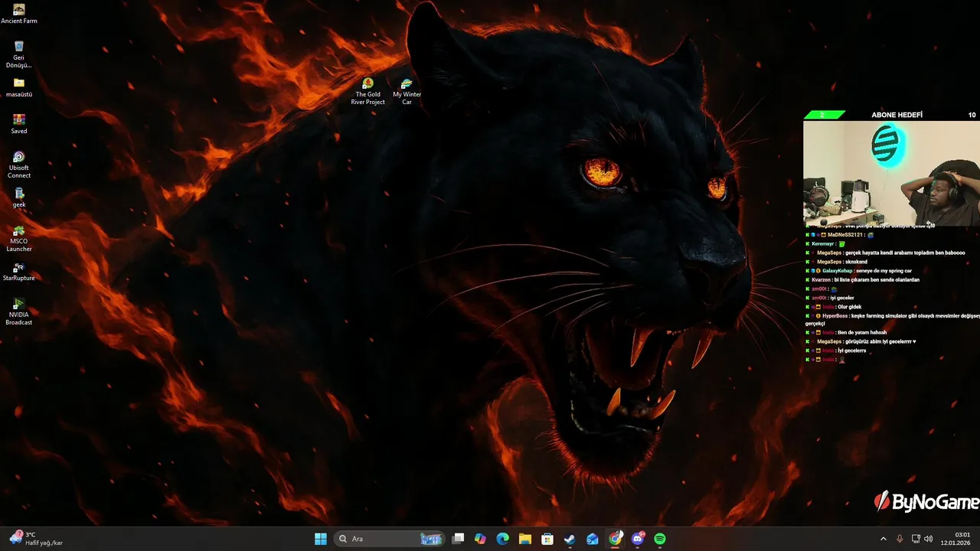The width and height of the screenshot is (980, 551).
Task: Open Microsoft Store from the taskbar
Action: (x=547, y=539)
